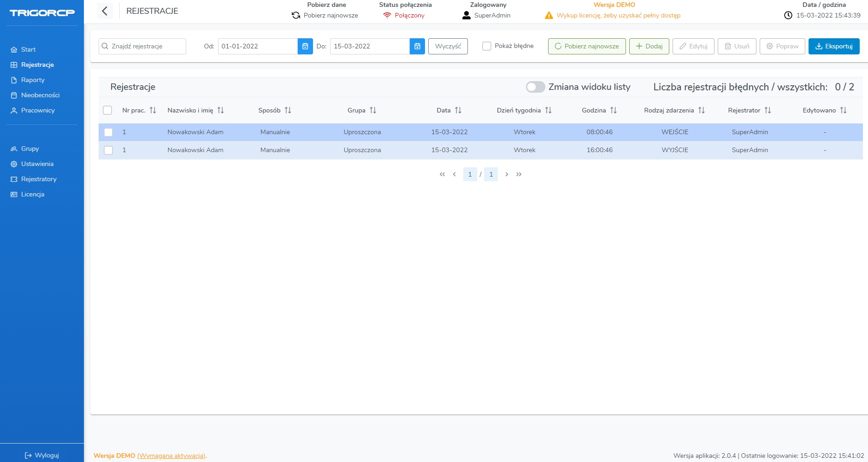Go to first page using double-left chevron
The image size is (868, 462).
pyautogui.click(x=442, y=174)
